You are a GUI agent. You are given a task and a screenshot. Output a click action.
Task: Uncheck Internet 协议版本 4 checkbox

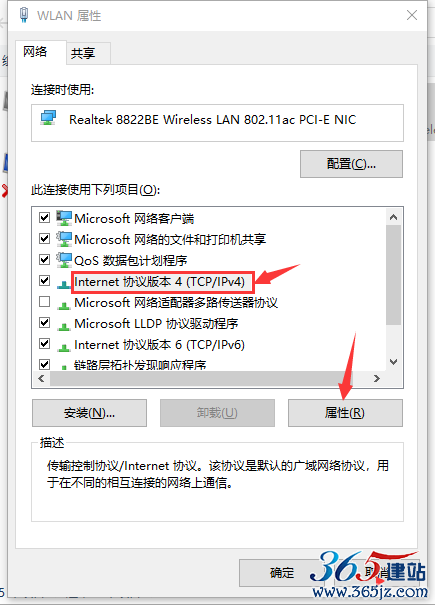44,281
